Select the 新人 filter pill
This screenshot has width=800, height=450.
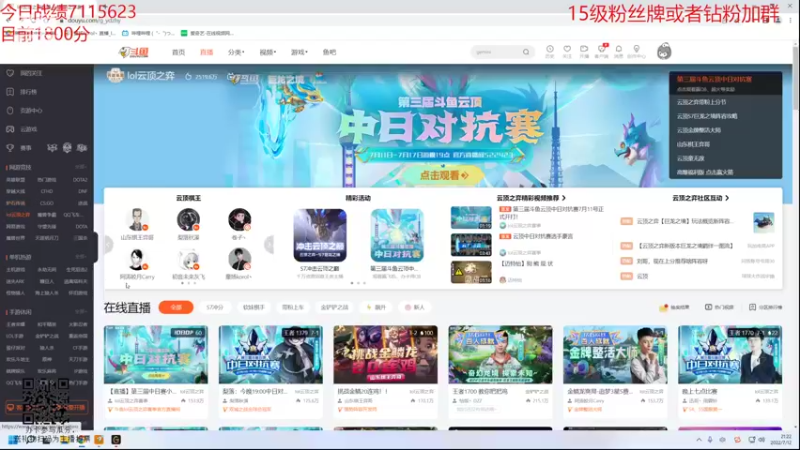414,307
